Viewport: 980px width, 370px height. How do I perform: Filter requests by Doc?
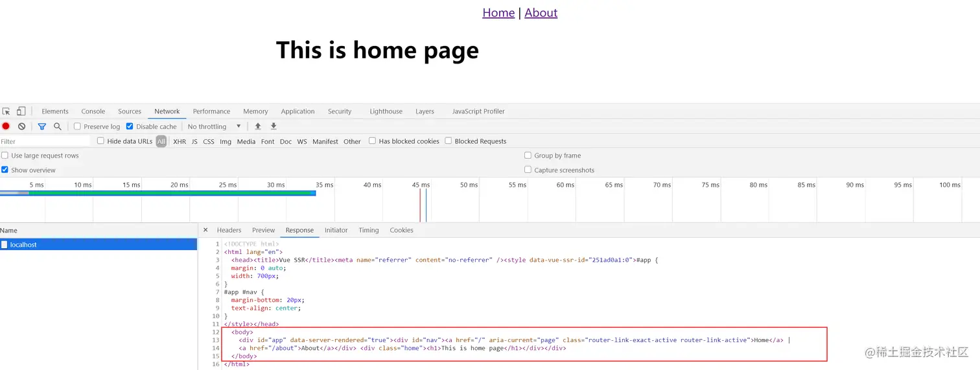[286, 141]
